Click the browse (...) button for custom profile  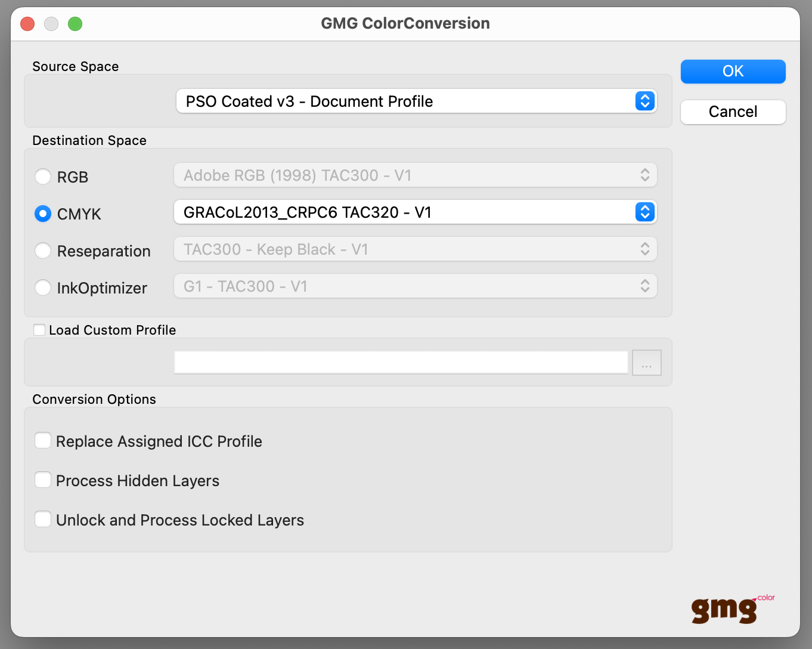[x=647, y=363]
